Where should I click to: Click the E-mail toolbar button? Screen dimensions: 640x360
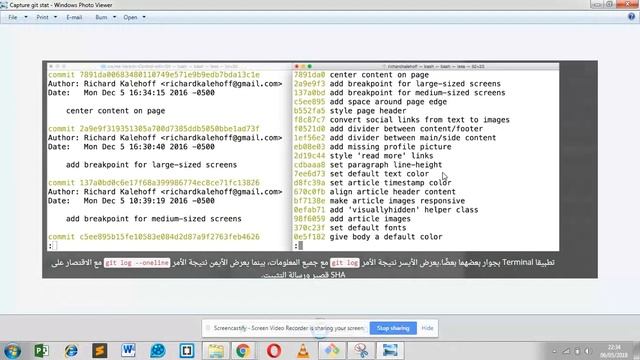click(x=74, y=18)
